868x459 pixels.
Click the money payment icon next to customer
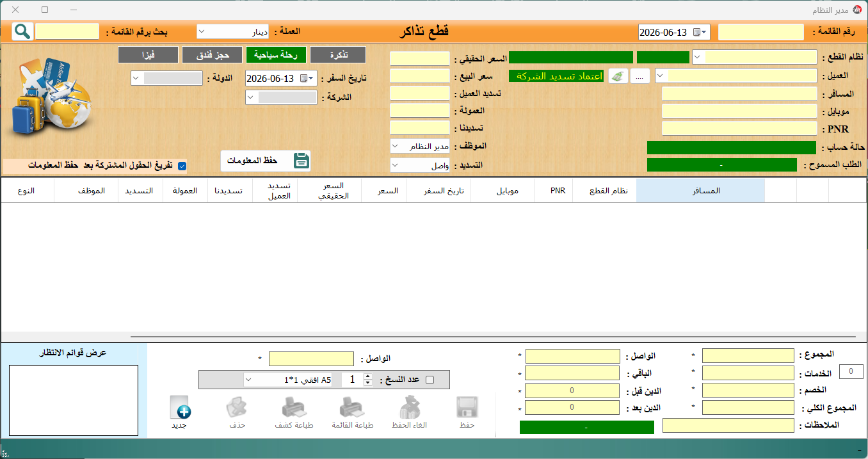(x=618, y=76)
